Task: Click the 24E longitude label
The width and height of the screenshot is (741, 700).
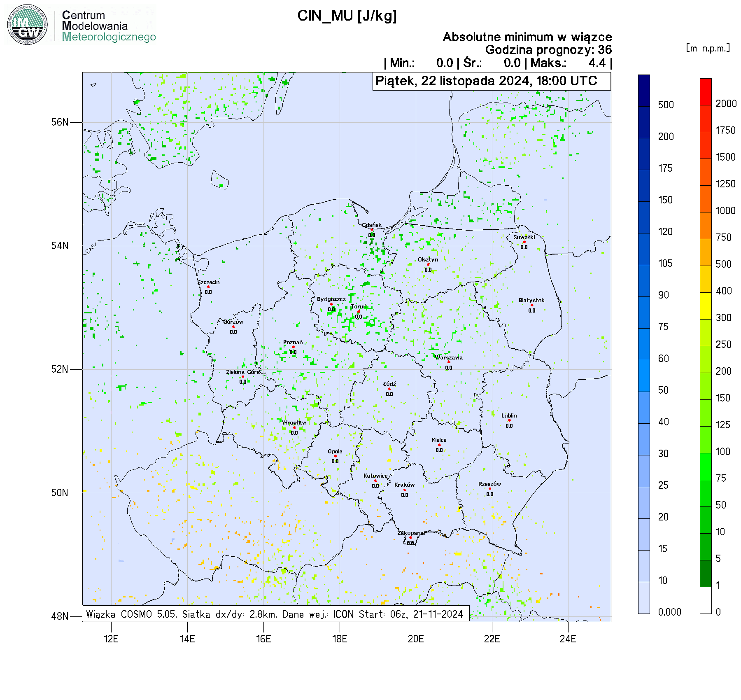Action: (568, 639)
